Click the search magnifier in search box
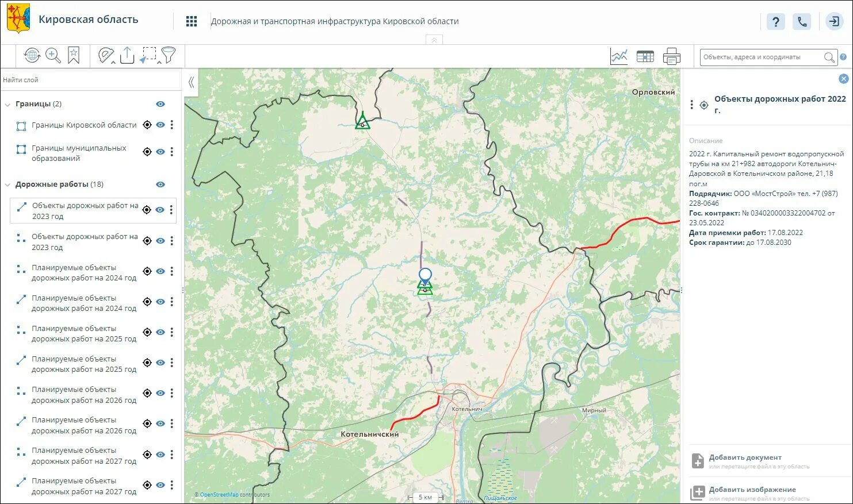The width and height of the screenshot is (853, 504). 829,57
